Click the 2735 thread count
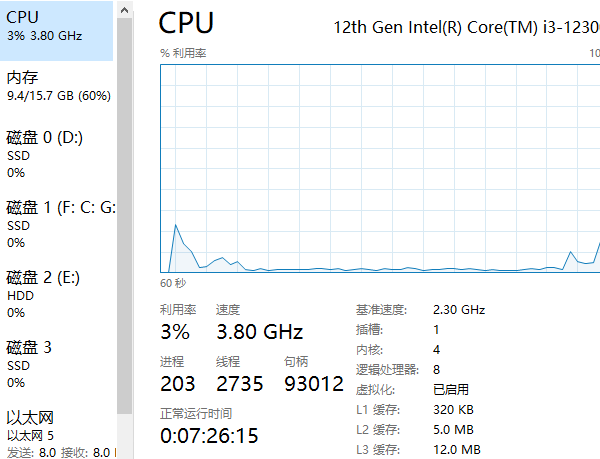Viewport: 600px width, 459px height. click(x=240, y=384)
